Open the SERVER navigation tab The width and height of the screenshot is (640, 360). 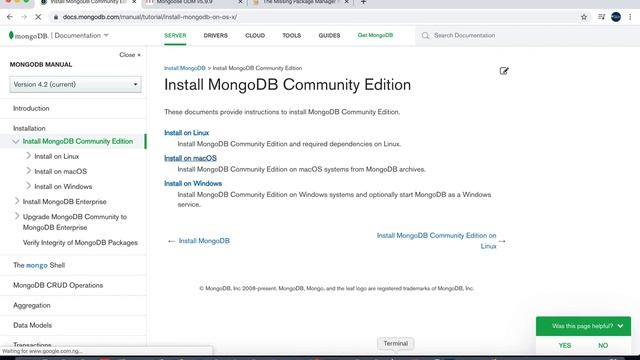coord(175,36)
